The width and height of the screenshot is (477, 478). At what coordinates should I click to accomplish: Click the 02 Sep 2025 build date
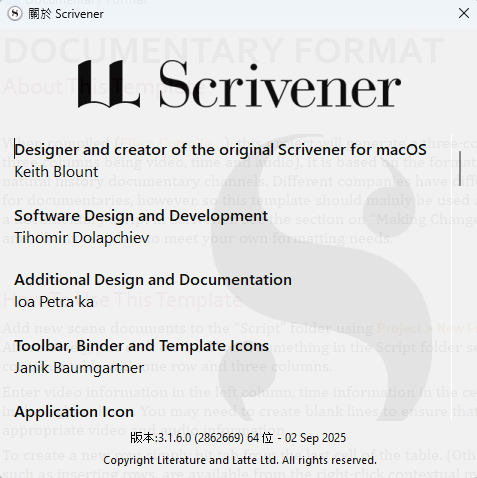[315, 438]
